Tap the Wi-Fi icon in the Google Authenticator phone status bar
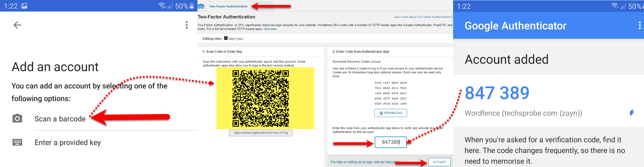 [615, 6]
